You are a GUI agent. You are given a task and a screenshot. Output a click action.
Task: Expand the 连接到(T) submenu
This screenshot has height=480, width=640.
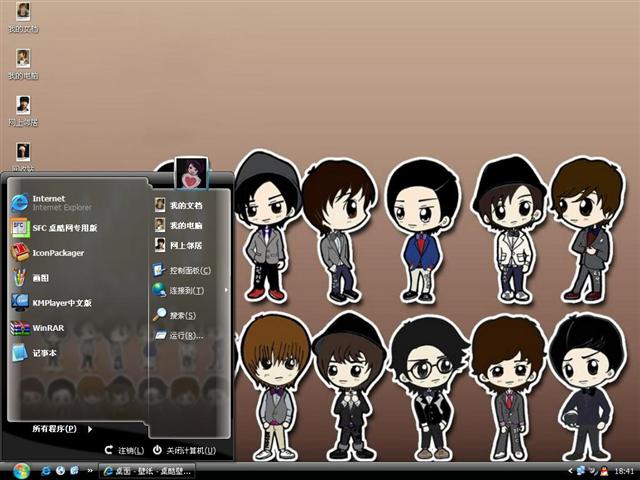click(x=189, y=290)
